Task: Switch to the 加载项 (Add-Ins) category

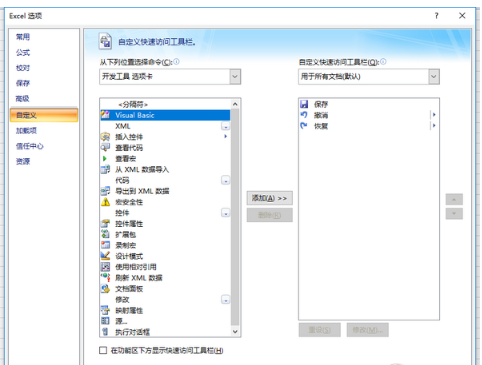Action: tap(44, 131)
